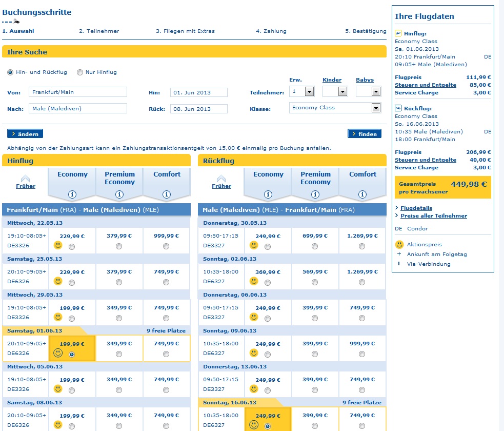
Task: Open the Rückflug Economy info icon
Action: 268,194
